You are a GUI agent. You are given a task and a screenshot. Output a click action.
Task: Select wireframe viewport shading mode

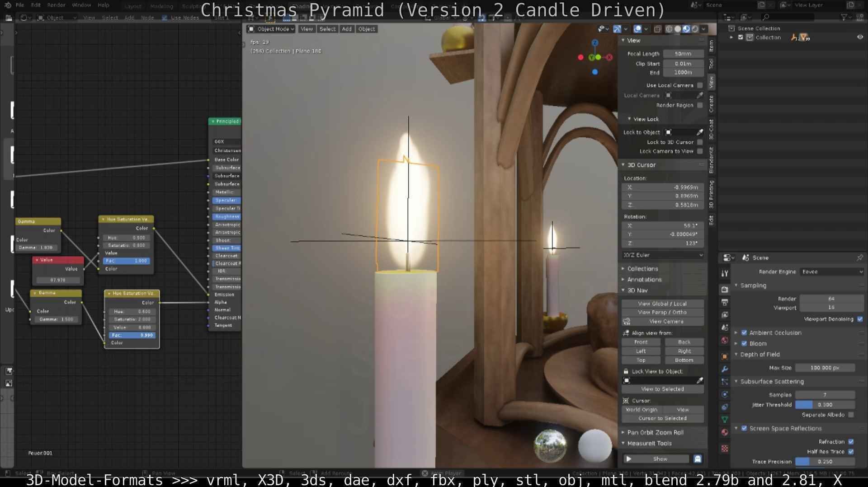[x=669, y=29]
